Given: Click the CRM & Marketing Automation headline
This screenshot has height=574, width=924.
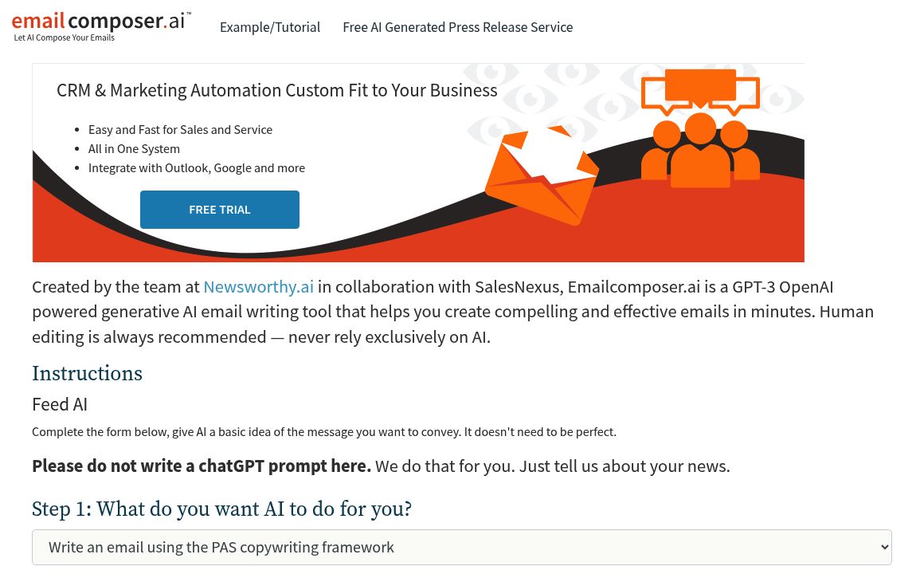Looking at the screenshot, I should 277,90.
